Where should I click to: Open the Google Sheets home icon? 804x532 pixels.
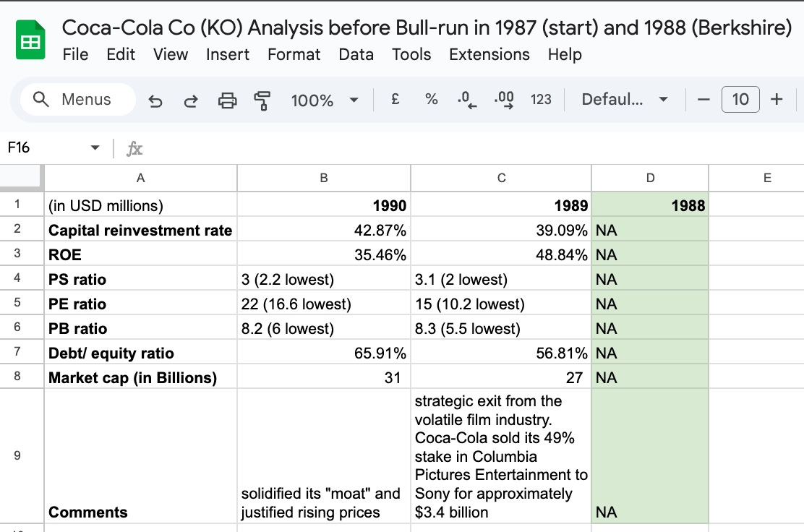pos(30,40)
